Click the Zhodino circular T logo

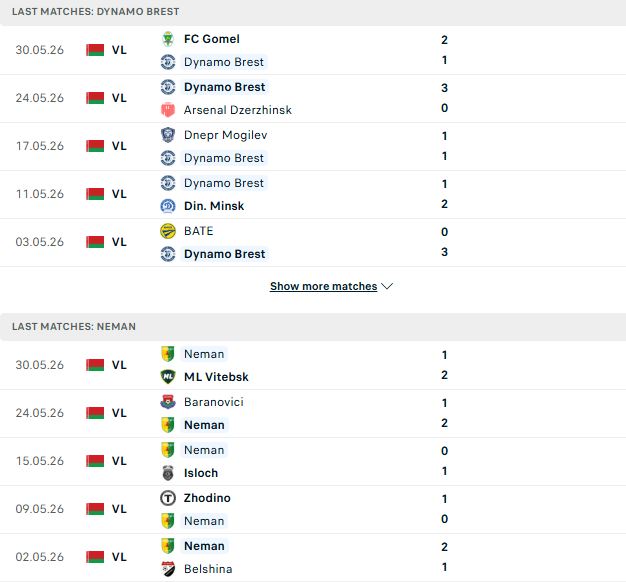tap(168, 498)
